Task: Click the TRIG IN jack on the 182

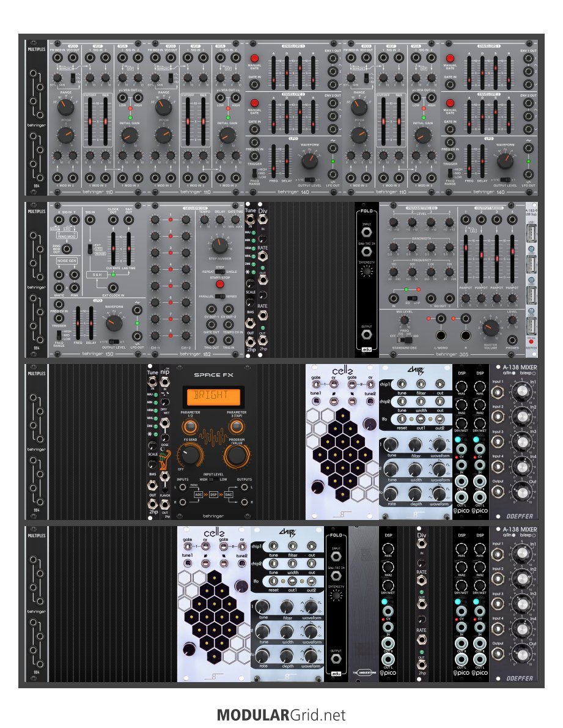Action: click(228, 340)
